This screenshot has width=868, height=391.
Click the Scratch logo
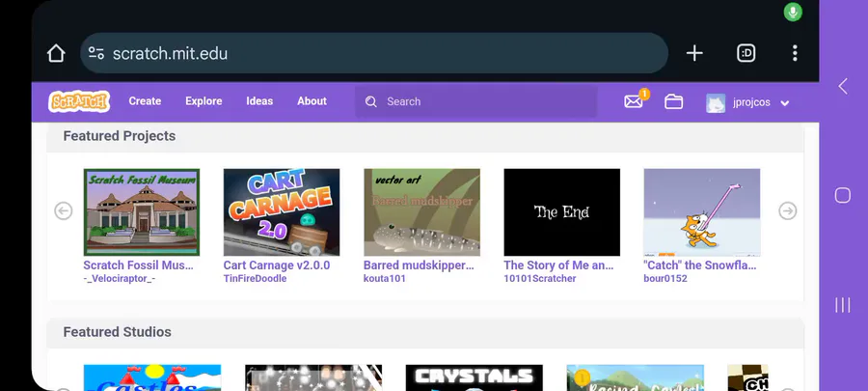click(79, 102)
